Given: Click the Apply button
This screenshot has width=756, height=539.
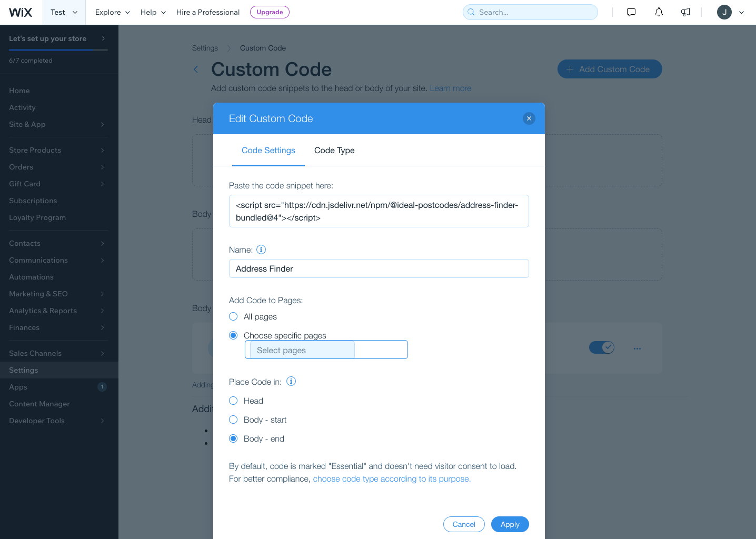Looking at the screenshot, I should tap(510, 524).
